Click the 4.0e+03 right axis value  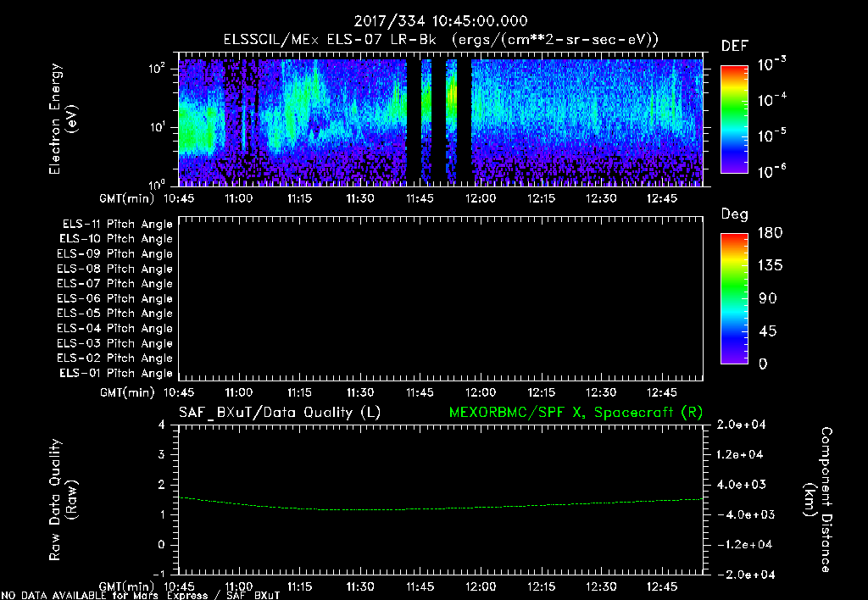click(741, 485)
